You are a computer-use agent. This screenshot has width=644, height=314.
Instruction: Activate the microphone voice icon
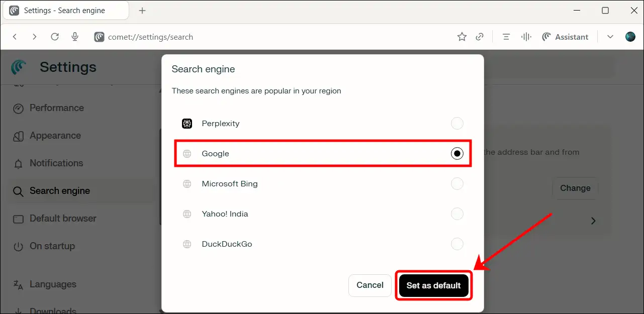[x=75, y=37]
